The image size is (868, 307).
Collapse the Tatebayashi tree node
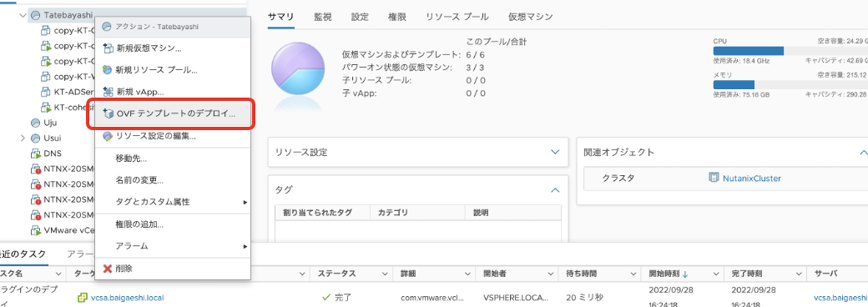(x=23, y=16)
